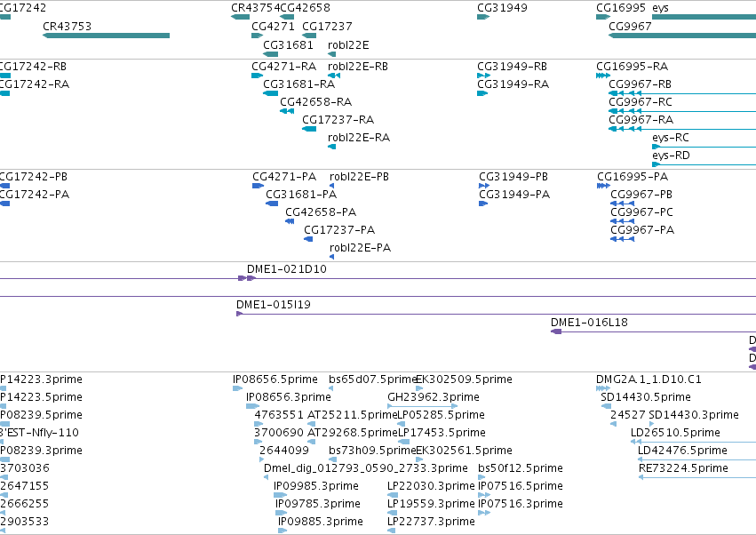Viewport: 756px width, 535px height.
Task: Click the CG17237 gene label
Action: pos(327,27)
